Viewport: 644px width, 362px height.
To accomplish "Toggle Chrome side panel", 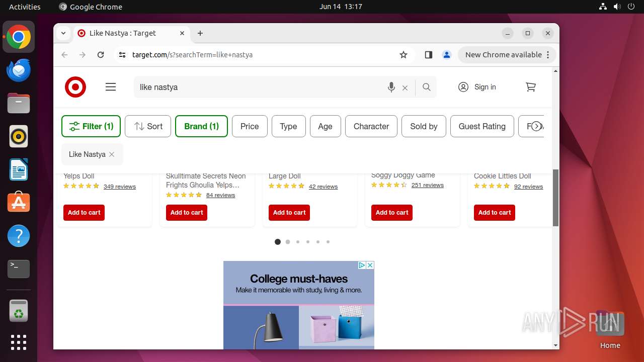I will coord(429,55).
